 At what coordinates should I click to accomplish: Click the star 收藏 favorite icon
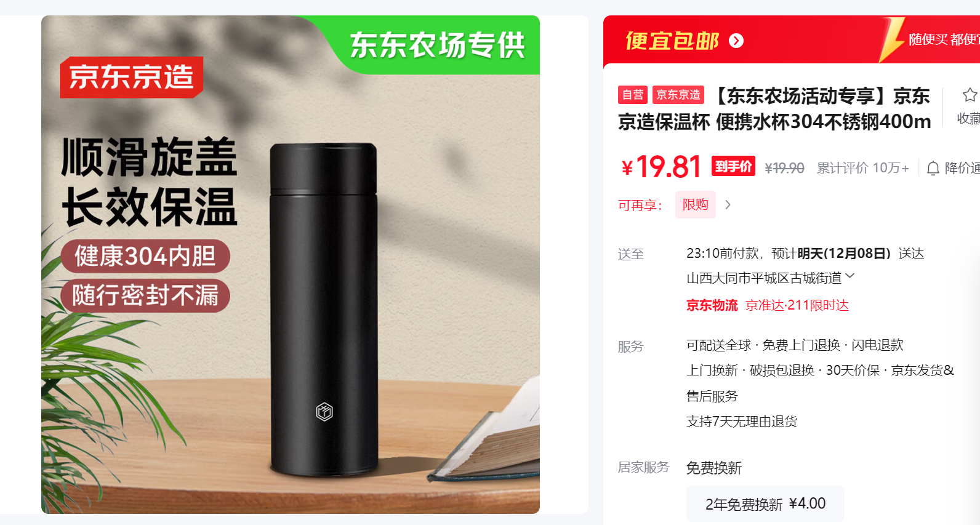point(970,95)
